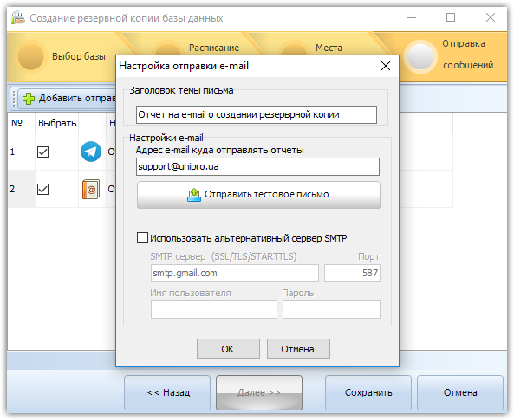Click the Telegram icon in row 1
The image size is (514, 420).
pos(91,152)
